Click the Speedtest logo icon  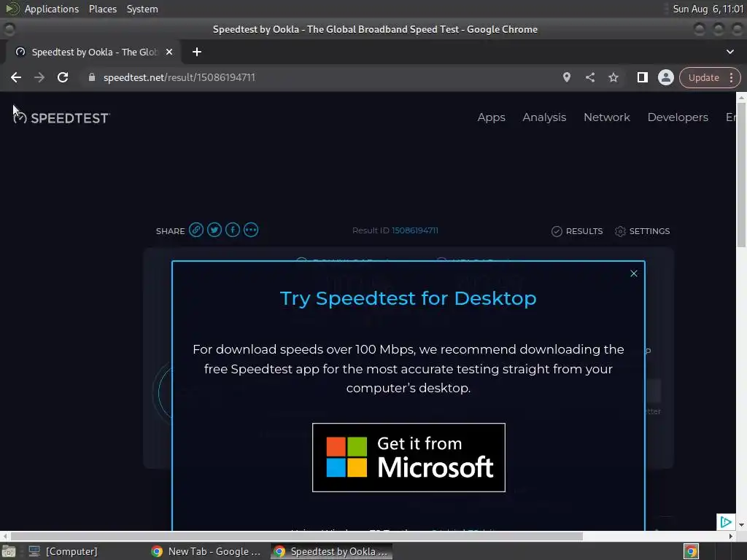pos(20,117)
